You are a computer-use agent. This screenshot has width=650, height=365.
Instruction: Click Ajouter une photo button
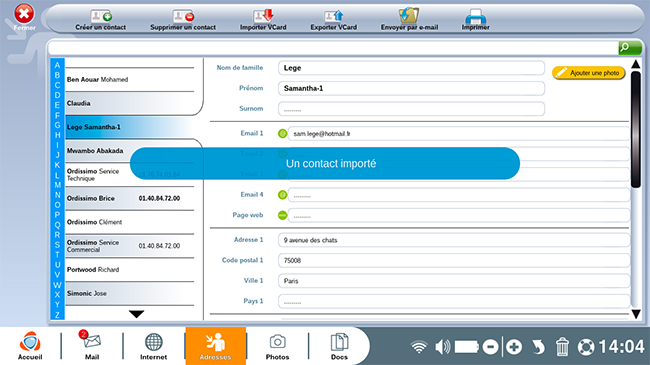point(588,73)
